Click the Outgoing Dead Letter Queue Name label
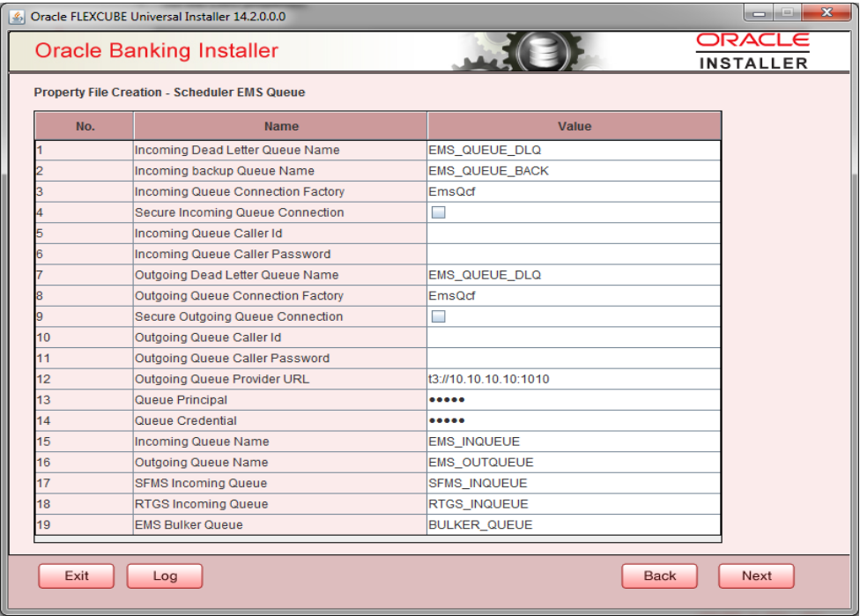This screenshot has height=616, width=860. (x=236, y=275)
